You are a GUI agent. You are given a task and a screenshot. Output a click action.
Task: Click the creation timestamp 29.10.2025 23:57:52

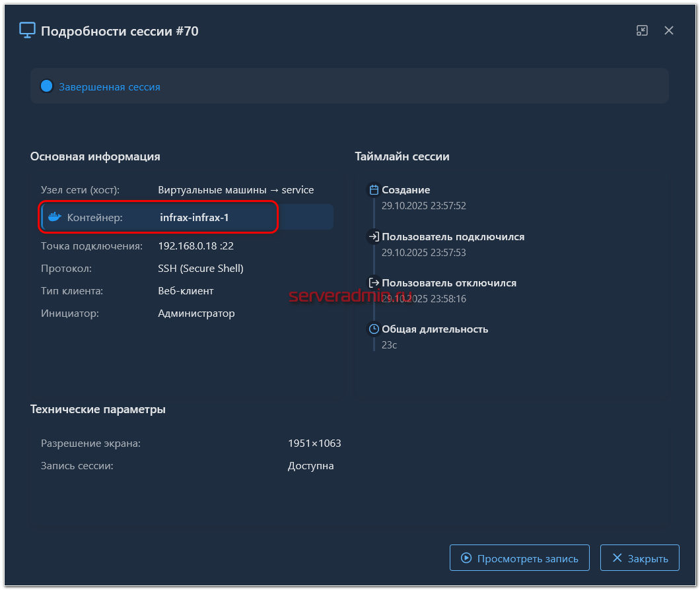[424, 206]
